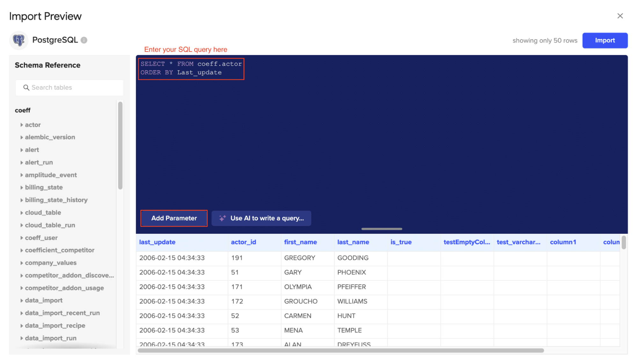Click the info icon next to PostgreSQL

(x=84, y=40)
